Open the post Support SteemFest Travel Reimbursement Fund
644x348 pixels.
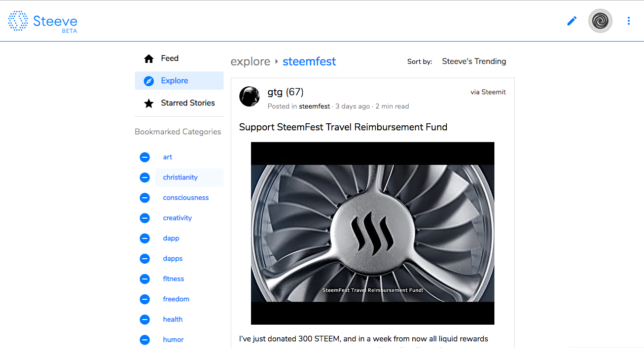tap(343, 127)
